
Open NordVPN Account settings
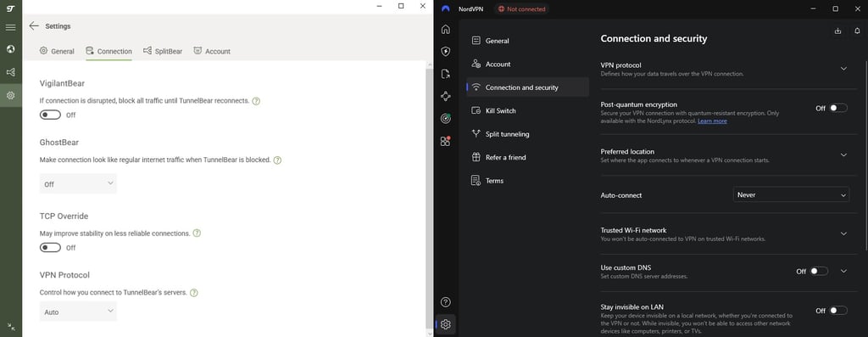click(x=527, y=65)
